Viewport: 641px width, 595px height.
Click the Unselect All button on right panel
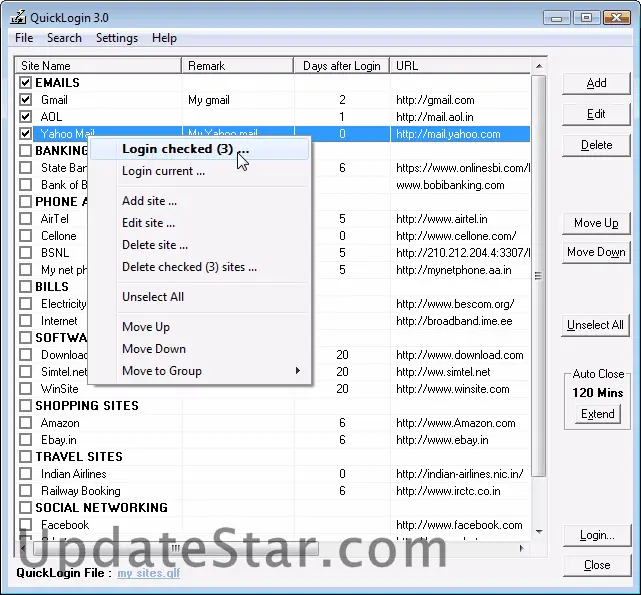click(595, 325)
